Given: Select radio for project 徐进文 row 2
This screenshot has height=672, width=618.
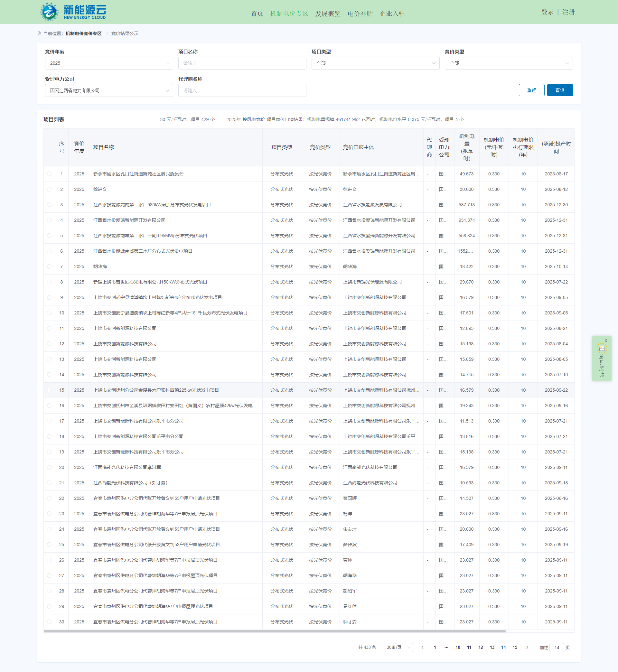Looking at the screenshot, I should click(x=50, y=189).
